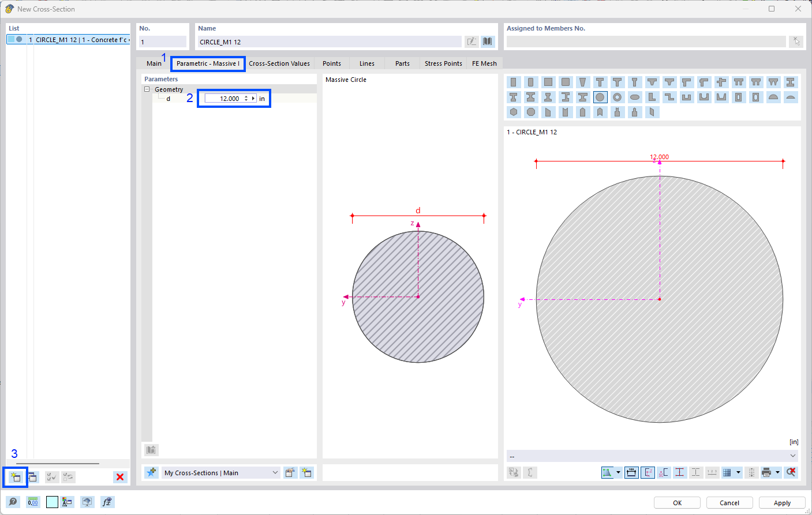Create a new cross-section via bottom-left icon
The image size is (812, 515).
[16, 477]
